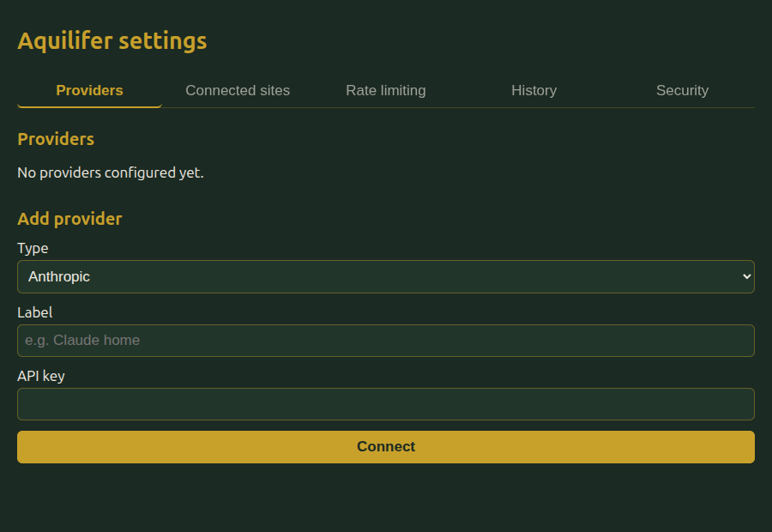Image resolution: width=772 pixels, height=532 pixels.
Task: Open the Connected sites tab
Action: 238,91
